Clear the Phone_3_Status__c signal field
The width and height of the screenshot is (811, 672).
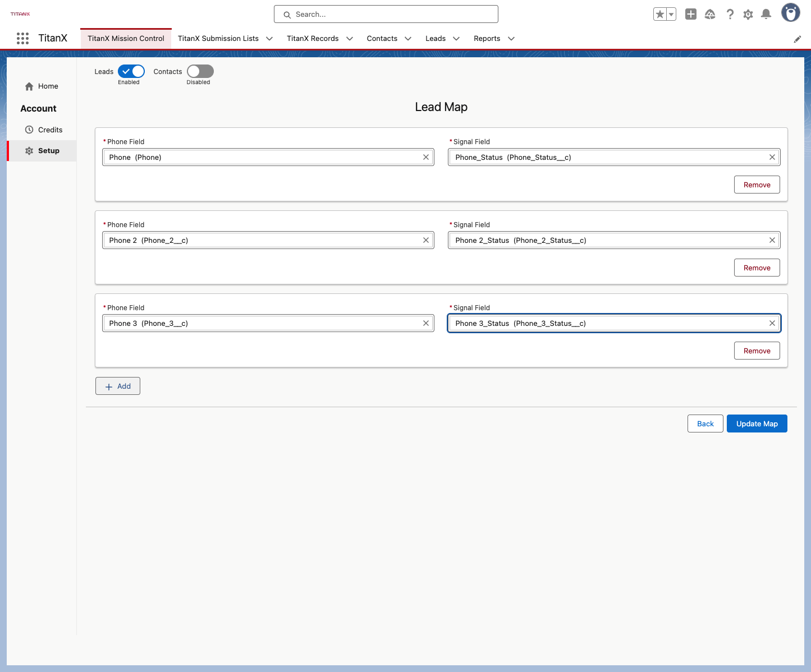772,323
